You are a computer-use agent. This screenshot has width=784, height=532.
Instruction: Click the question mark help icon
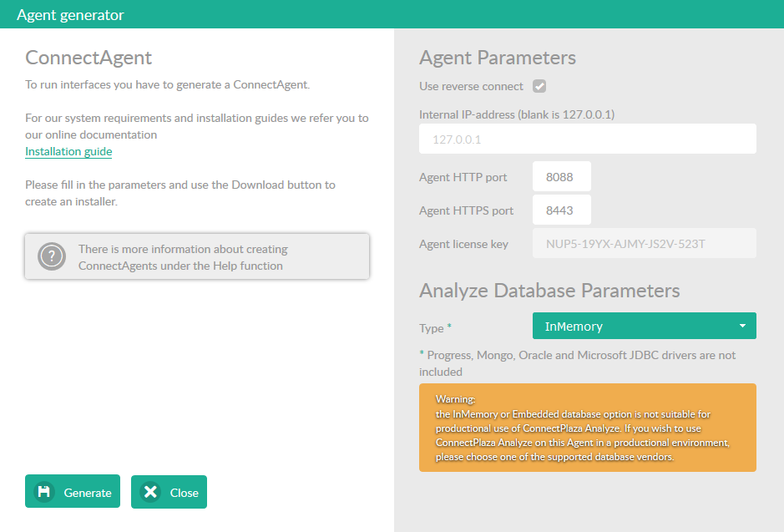coord(52,256)
